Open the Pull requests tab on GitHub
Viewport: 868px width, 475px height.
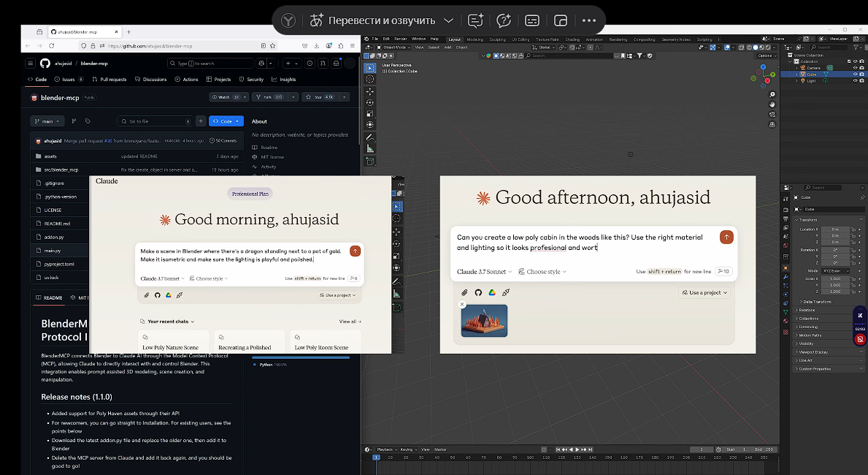[109, 79]
